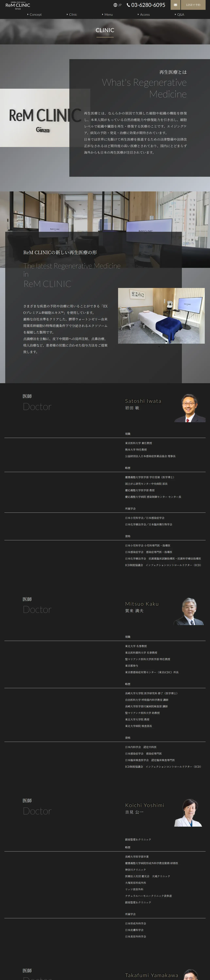Click the text '東京都参与'

click(131, 666)
